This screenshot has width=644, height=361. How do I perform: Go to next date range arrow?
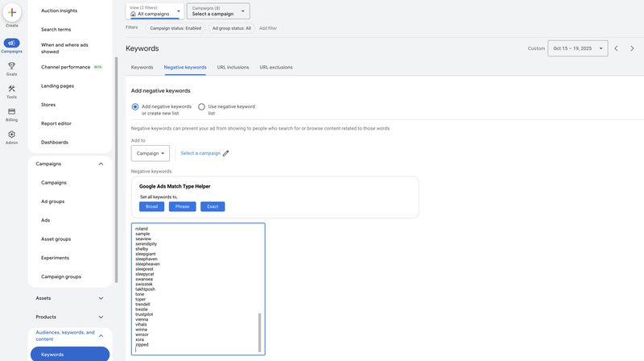[x=632, y=48]
